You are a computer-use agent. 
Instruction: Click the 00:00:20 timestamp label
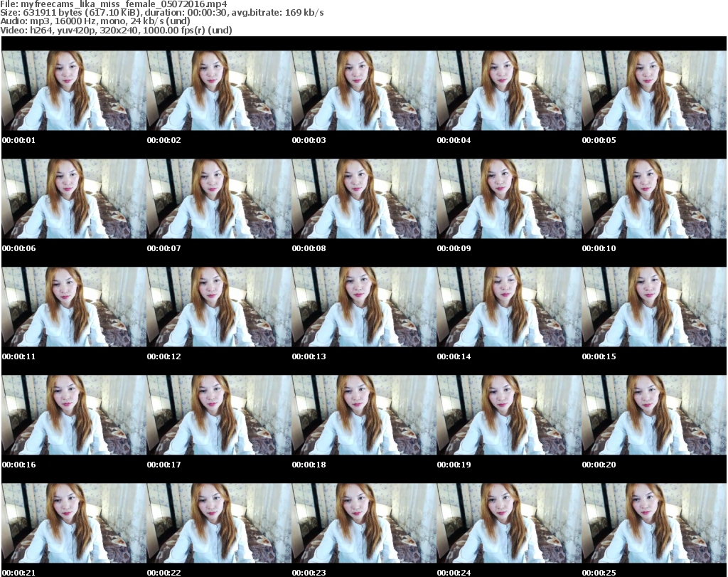(x=599, y=465)
